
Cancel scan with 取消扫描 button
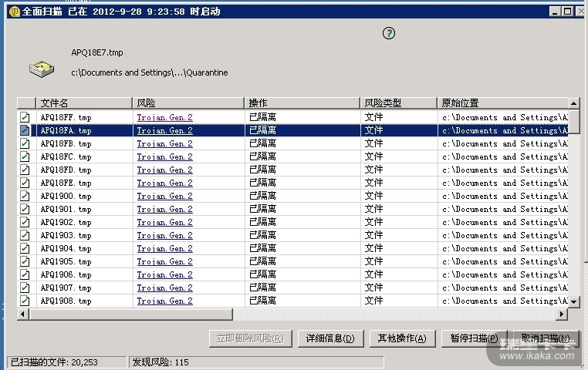coord(546,338)
